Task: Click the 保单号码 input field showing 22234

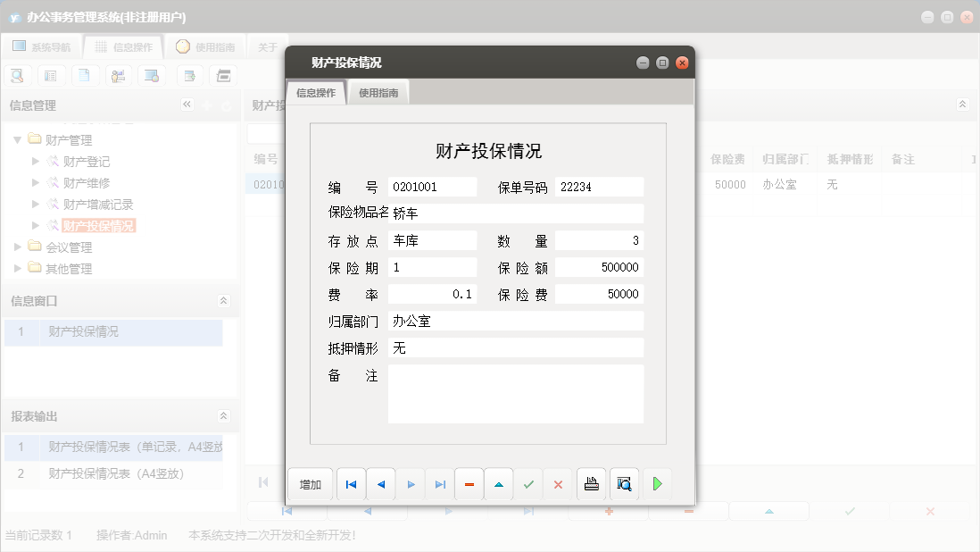Action: 599,187
